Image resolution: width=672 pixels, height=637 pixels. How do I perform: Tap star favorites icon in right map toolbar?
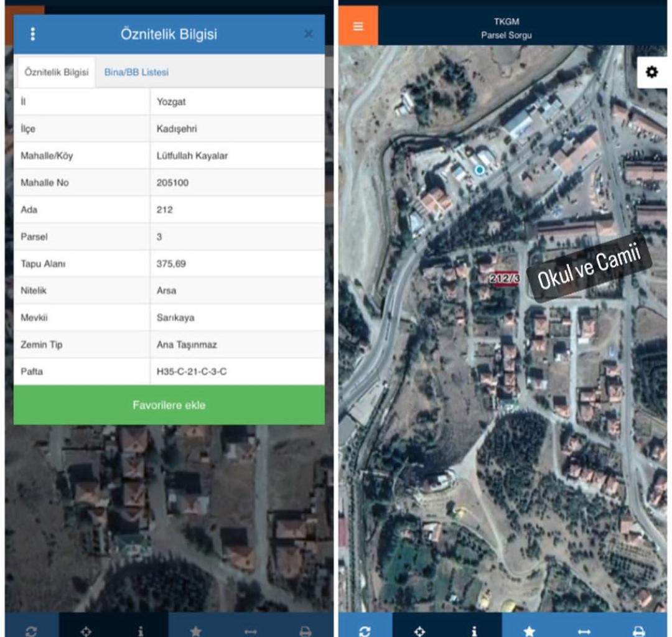point(529,630)
